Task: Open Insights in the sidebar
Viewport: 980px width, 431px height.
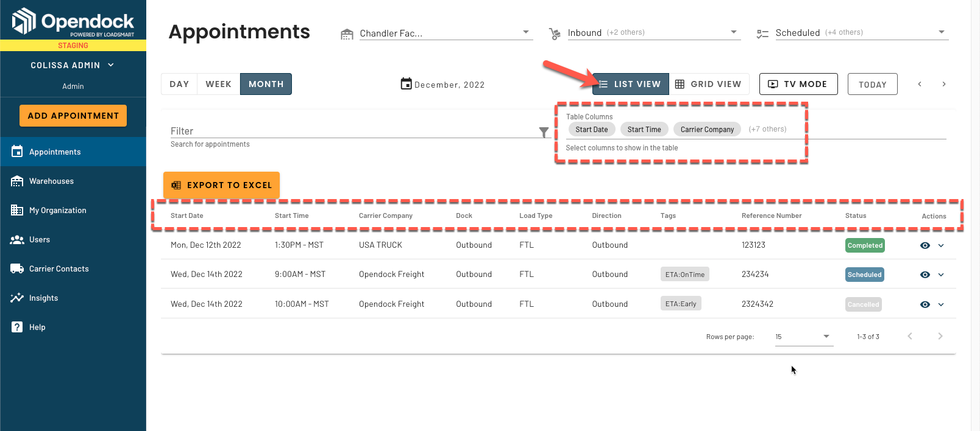Action: point(73,298)
